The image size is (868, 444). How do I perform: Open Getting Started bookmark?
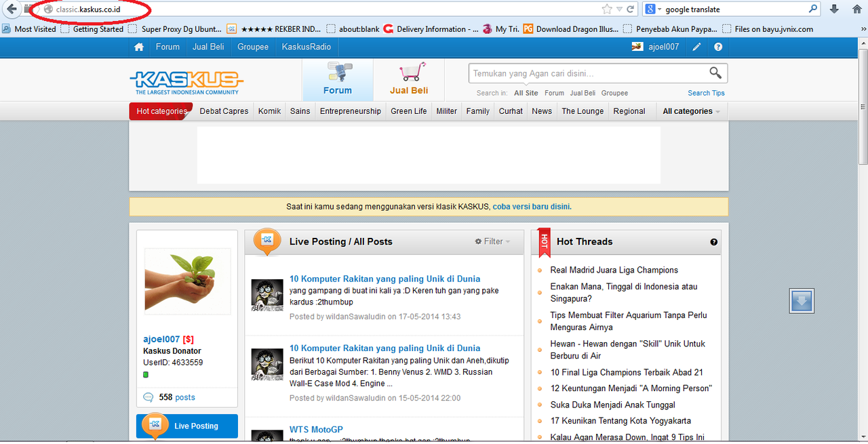93,29
